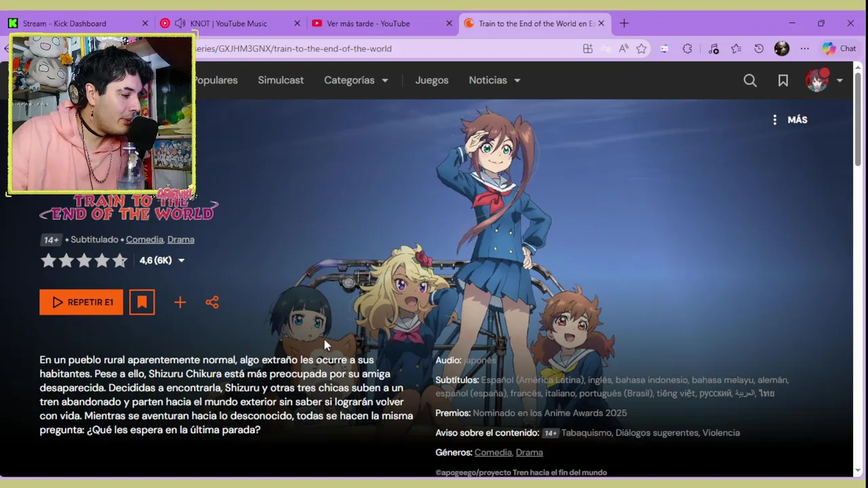The height and width of the screenshot is (488, 868).
Task: Click the MÁS label text
Action: 797,119
